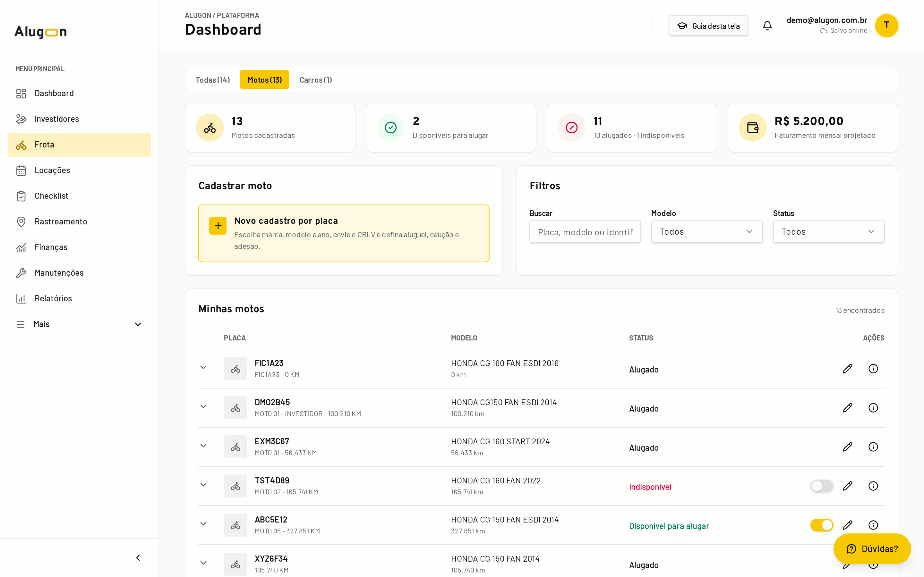924x577 pixels.
Task: Show info for the DMO2B45 motorcycle
Action: point(873,407)
